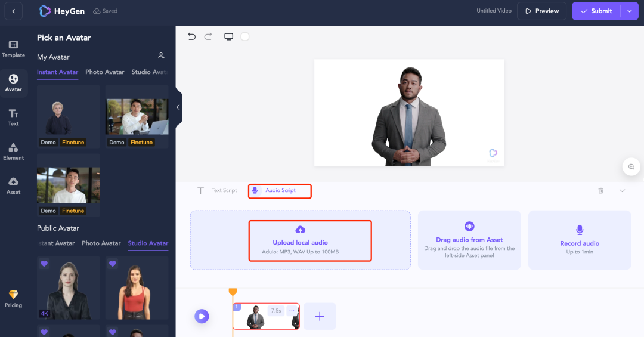Upload local audio file
Viewport: 644px width, 337px height.
pos(300,240)
